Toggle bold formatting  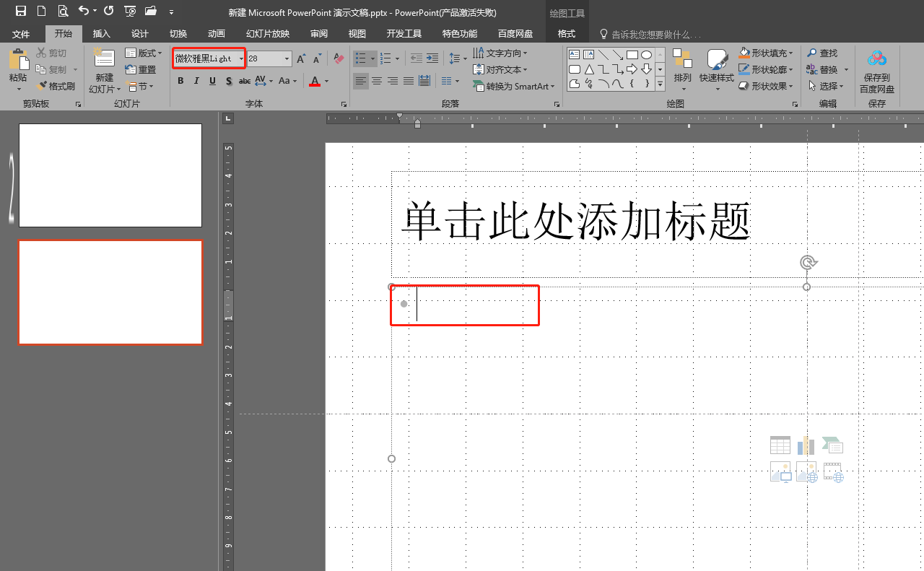pos(180,81)
